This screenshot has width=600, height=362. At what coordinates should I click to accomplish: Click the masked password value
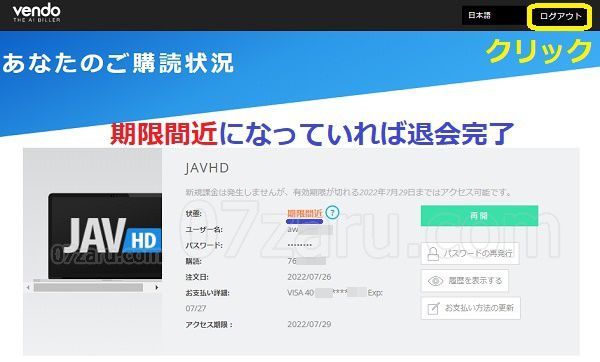300,245
